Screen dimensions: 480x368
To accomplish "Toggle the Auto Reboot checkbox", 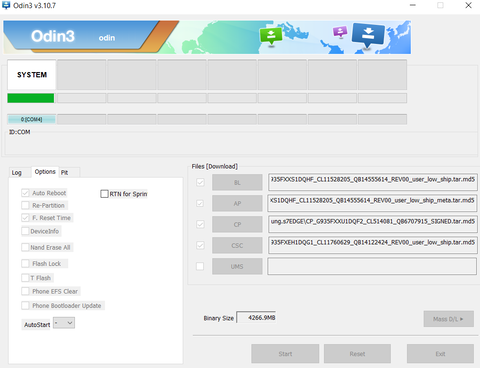I will pyautogui.click(x=25, y=193).
